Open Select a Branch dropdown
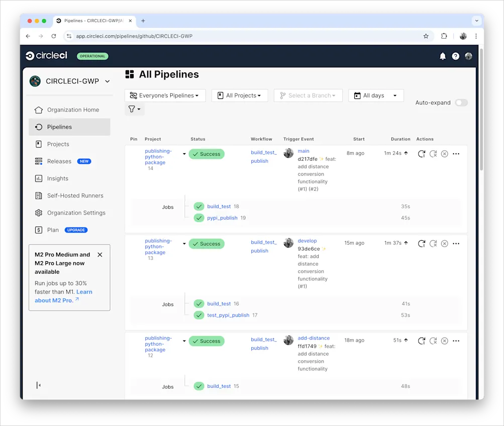The height and width of the screenshot is (426, 504). pos(308,95)
